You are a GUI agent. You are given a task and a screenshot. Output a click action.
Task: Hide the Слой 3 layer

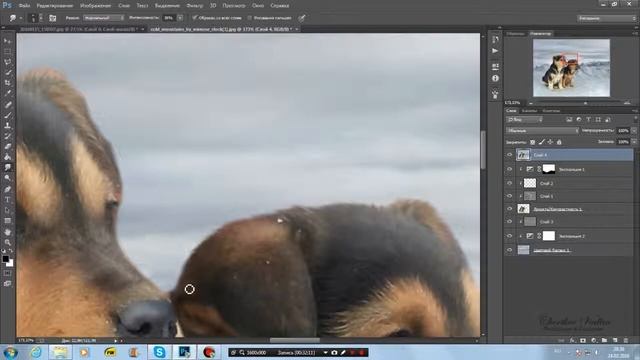[x=509, y=222]
